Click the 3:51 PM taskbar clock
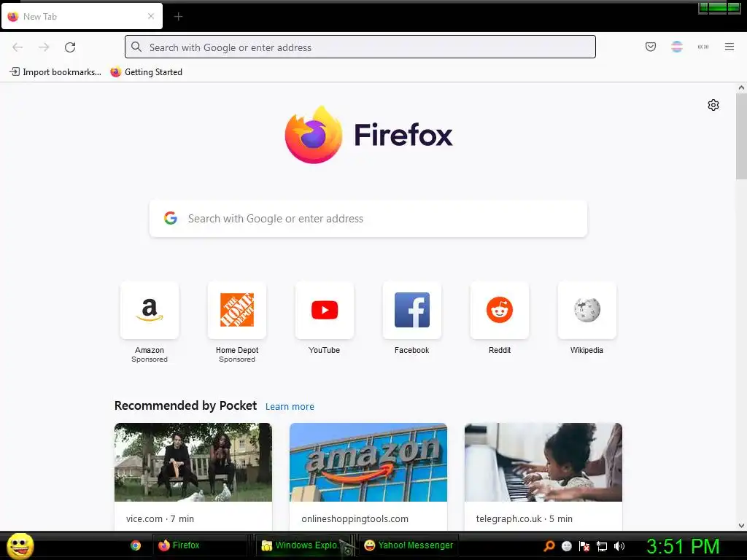The height and width of the screenshot is (560, 747). click(x=682, y=546)
